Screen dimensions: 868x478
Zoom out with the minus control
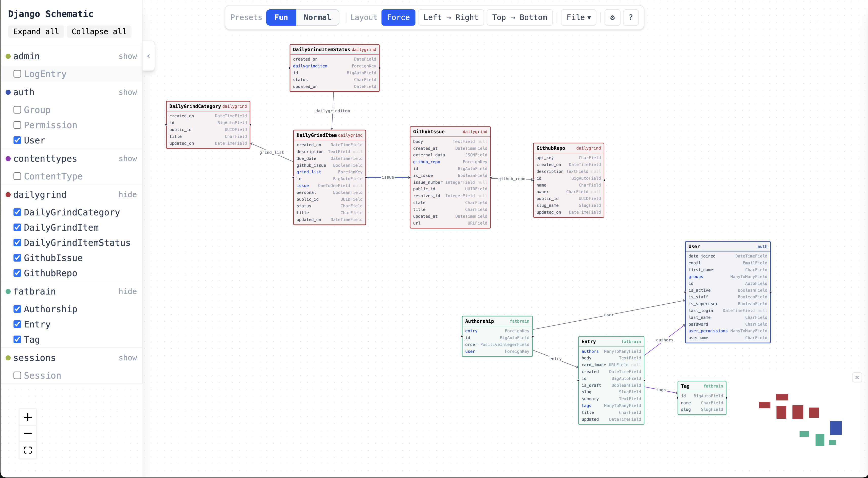[x=28, y=434]
